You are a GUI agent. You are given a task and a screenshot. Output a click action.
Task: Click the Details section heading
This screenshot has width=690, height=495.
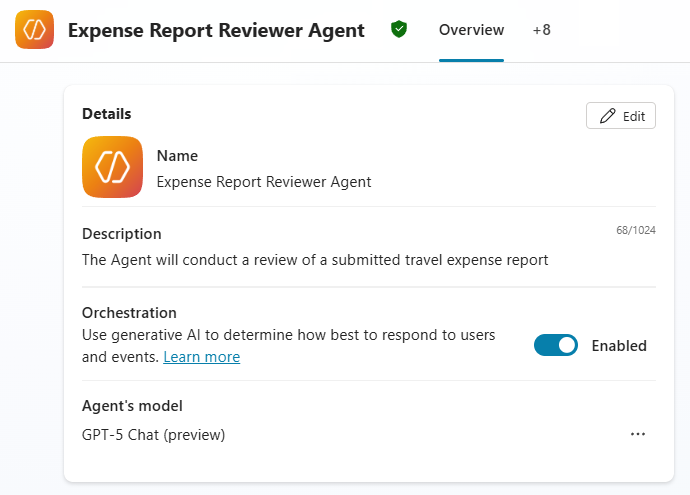[107, 114]
